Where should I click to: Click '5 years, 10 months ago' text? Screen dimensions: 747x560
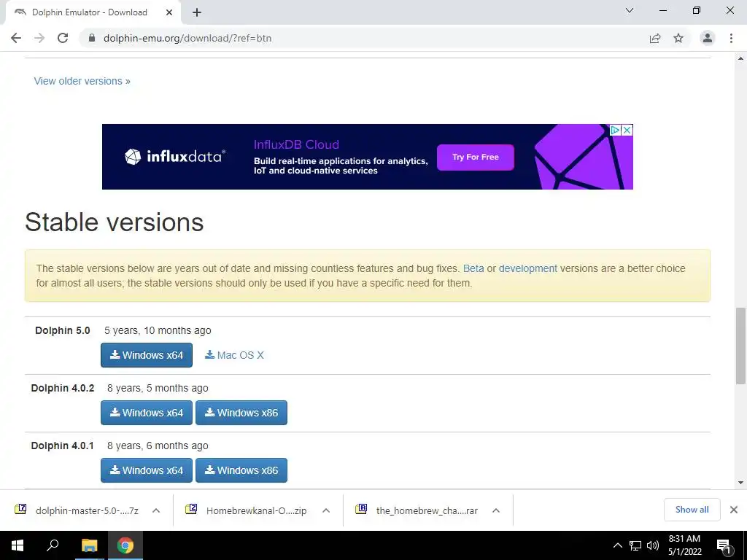tap(158, 330)
